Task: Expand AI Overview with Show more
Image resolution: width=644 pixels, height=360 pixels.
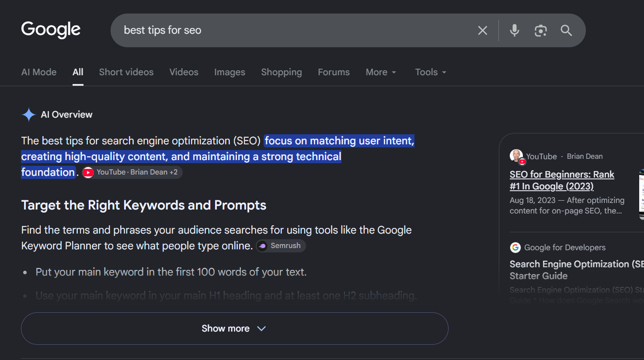Action: [x=235, y=329]
